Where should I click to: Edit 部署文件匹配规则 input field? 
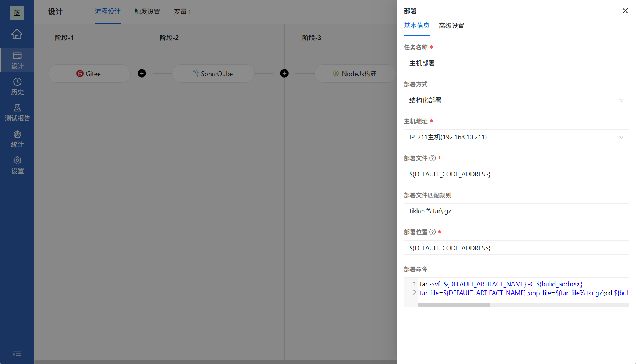click(516, 211)
